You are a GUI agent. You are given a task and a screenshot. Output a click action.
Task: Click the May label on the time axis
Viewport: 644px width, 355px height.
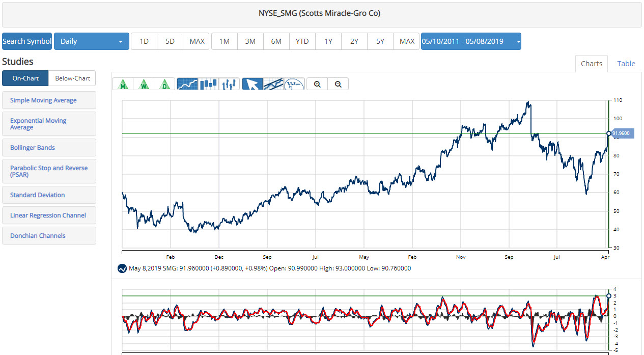(x=364, y=257)
